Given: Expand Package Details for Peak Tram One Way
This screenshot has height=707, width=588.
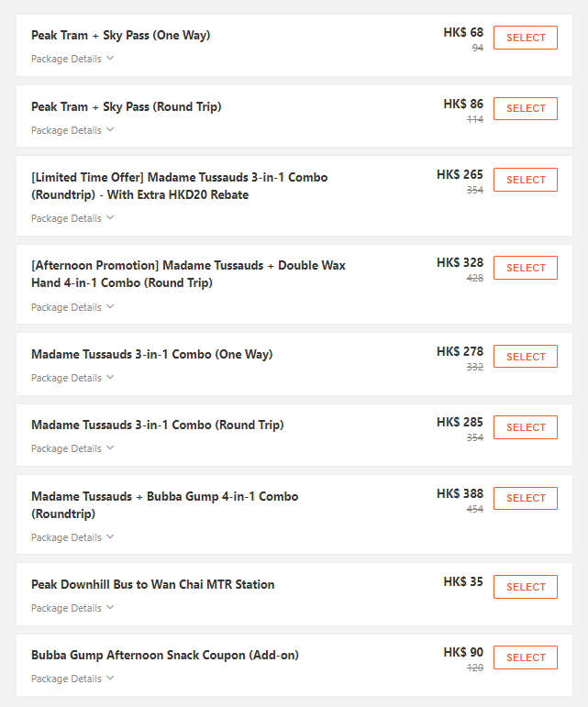Looking at the screenshot, I should (x=72, y=59).
